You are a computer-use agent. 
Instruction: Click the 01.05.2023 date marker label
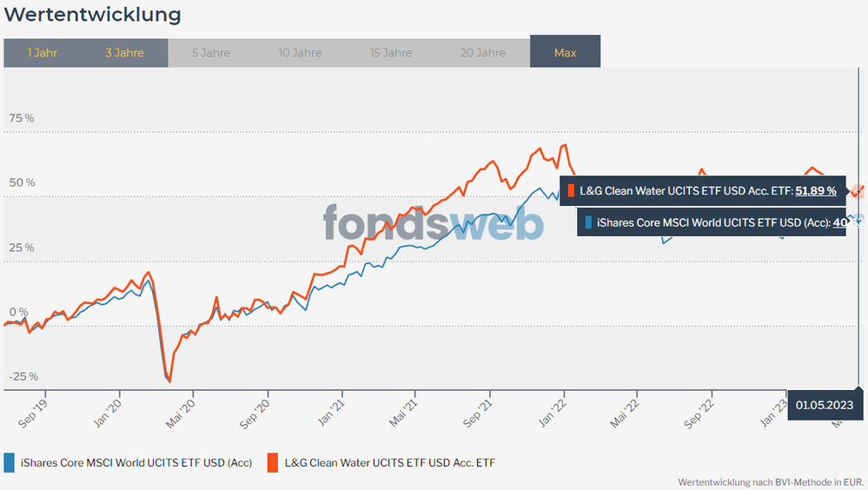point(825,405)
